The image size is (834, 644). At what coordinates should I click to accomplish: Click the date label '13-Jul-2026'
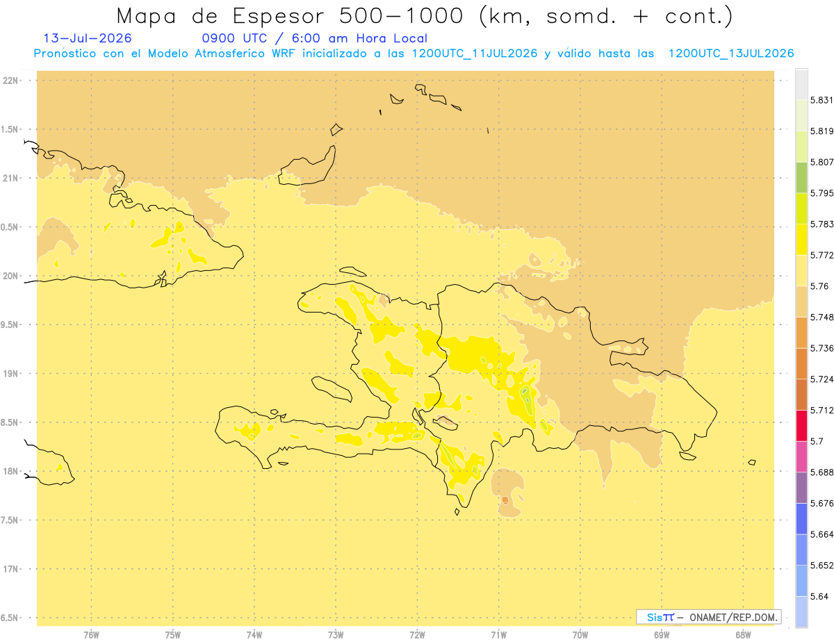(x=88, y=39)
